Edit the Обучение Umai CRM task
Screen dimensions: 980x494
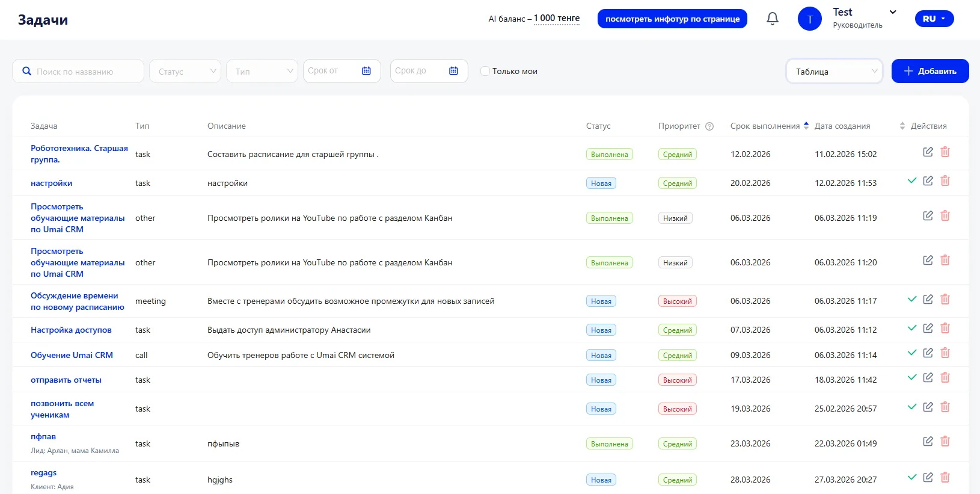pos(928,353)
